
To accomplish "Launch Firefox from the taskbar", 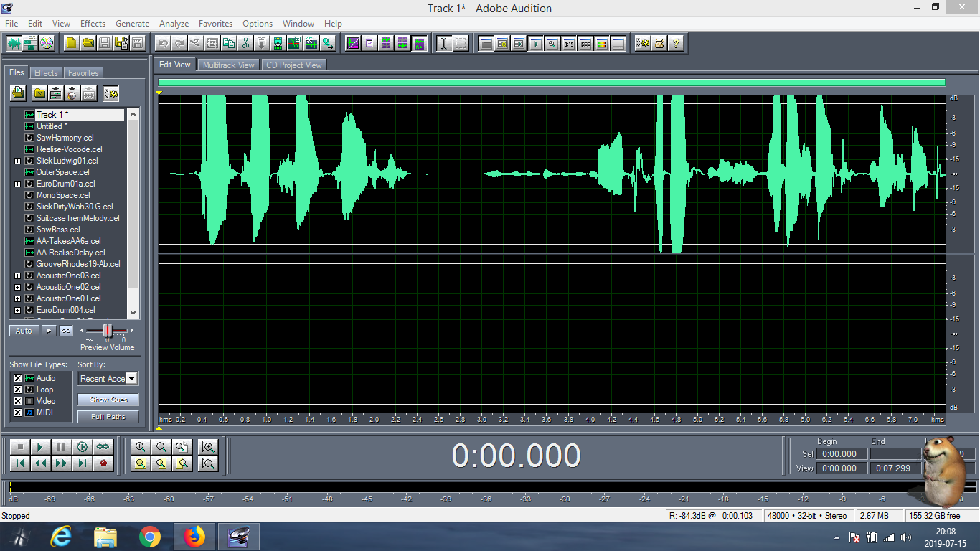I will tap(194, 537).
